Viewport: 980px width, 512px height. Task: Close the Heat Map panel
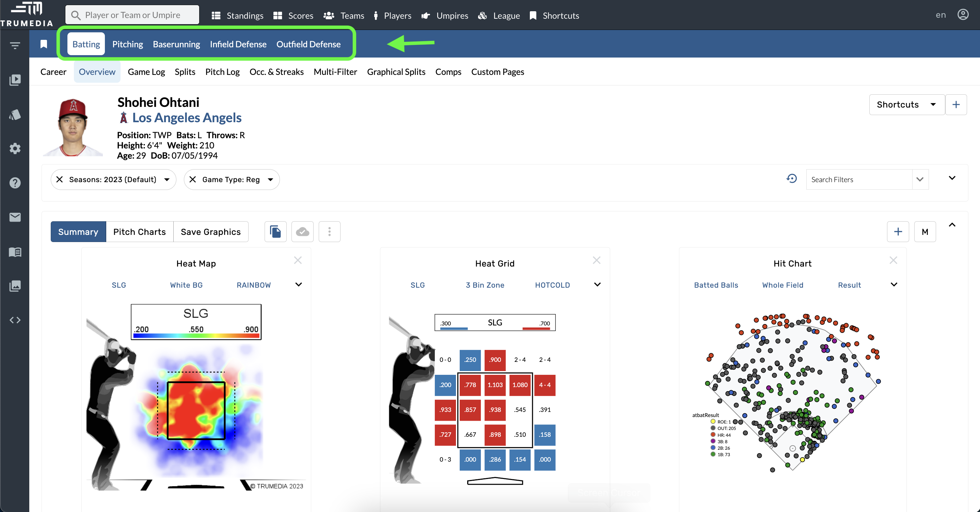(298, 260)
